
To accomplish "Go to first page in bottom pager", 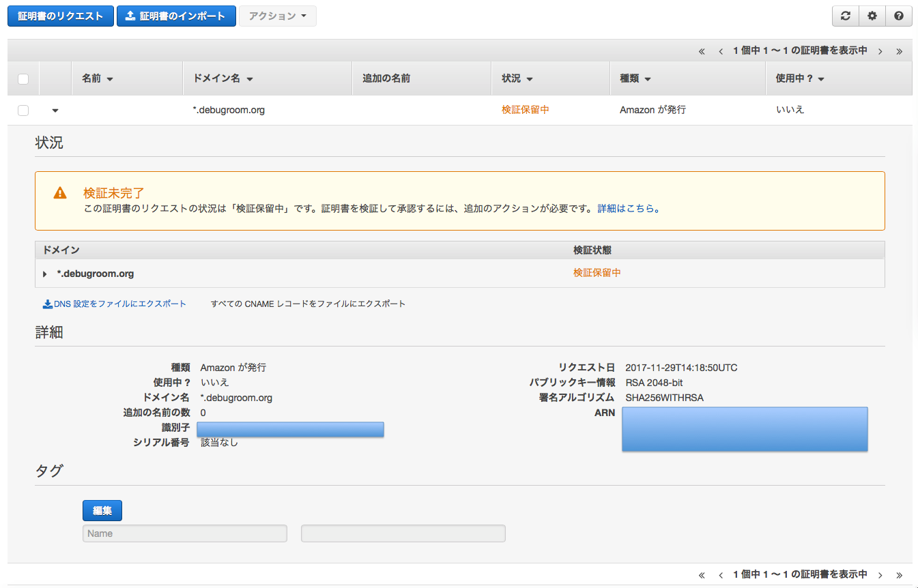I will point(702,575).
